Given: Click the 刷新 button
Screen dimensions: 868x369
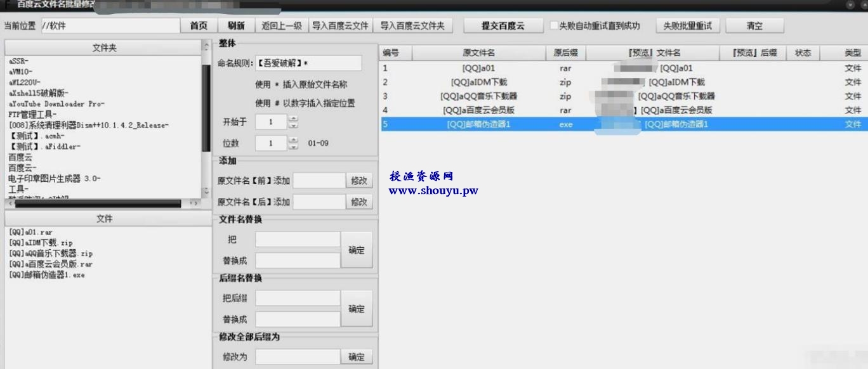Looking at the screenshot, I should pyautogui.click(x=236, y=26).
